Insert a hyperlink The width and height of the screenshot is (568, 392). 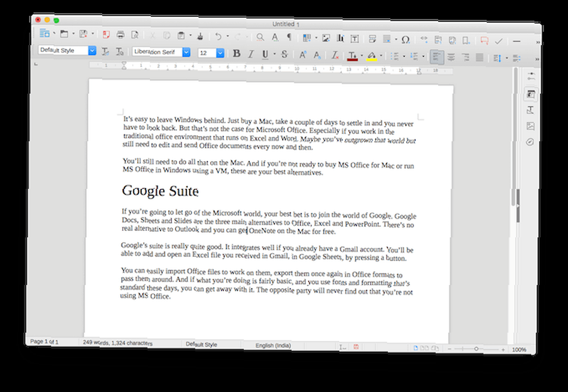click(x=424, y=40)
